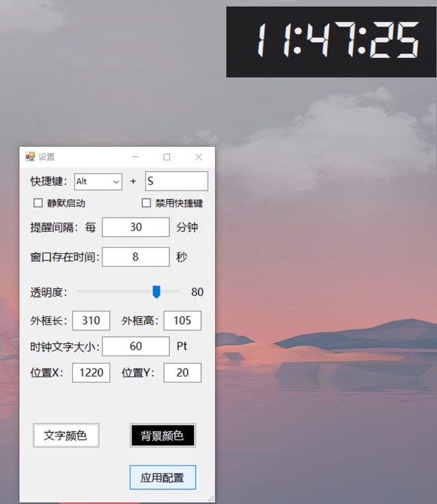Tick the 禁用快捷键 checkbox

pos(146,203)
